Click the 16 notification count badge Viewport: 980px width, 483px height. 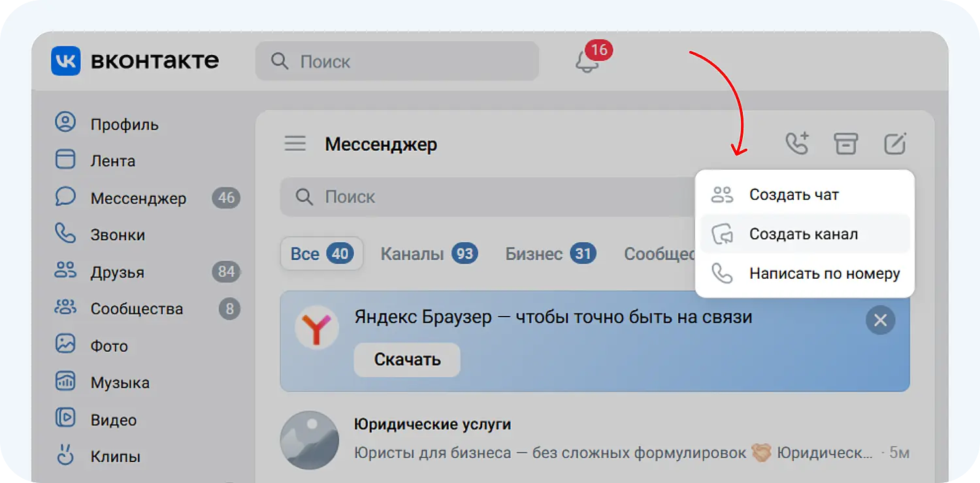pyautogui.click(x=598, y=50)
